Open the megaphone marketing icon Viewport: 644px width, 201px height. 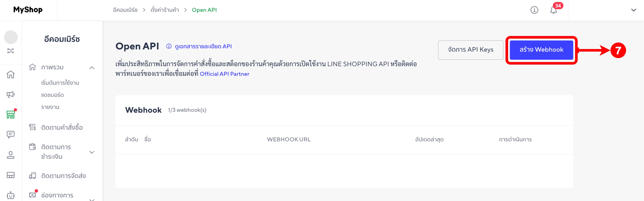10,94
